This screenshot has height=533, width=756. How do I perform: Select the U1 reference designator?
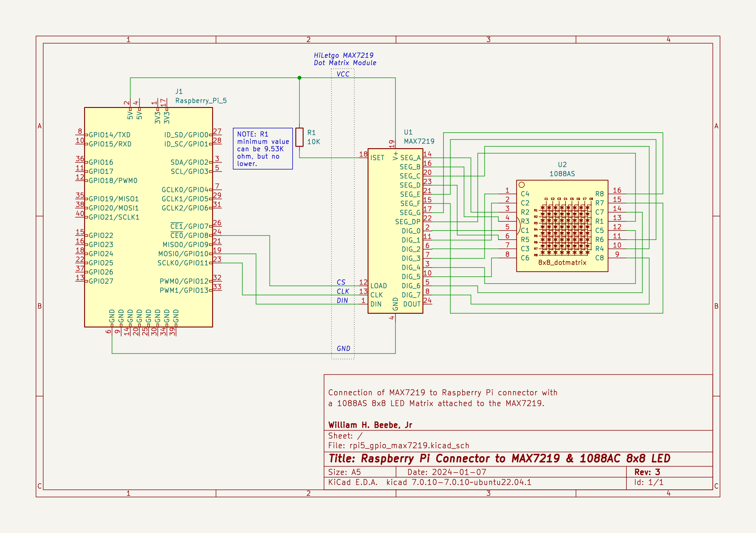pos(408,132)
